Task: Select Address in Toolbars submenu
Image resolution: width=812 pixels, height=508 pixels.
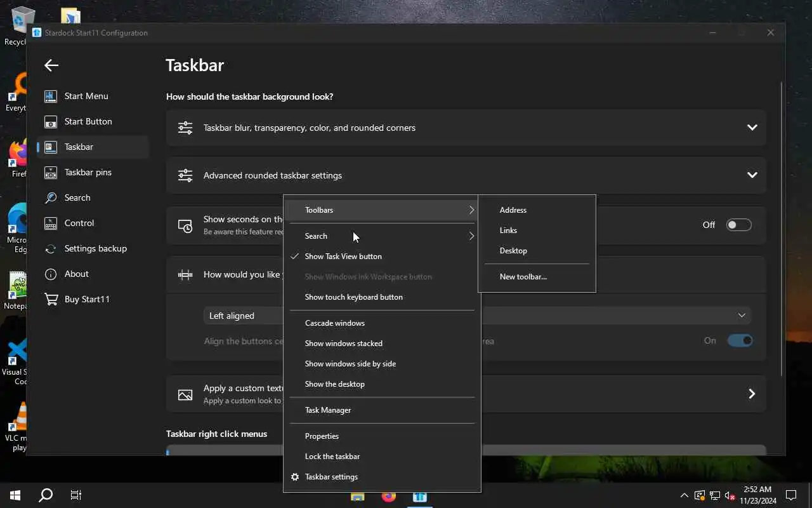Action: coord(537,210)
